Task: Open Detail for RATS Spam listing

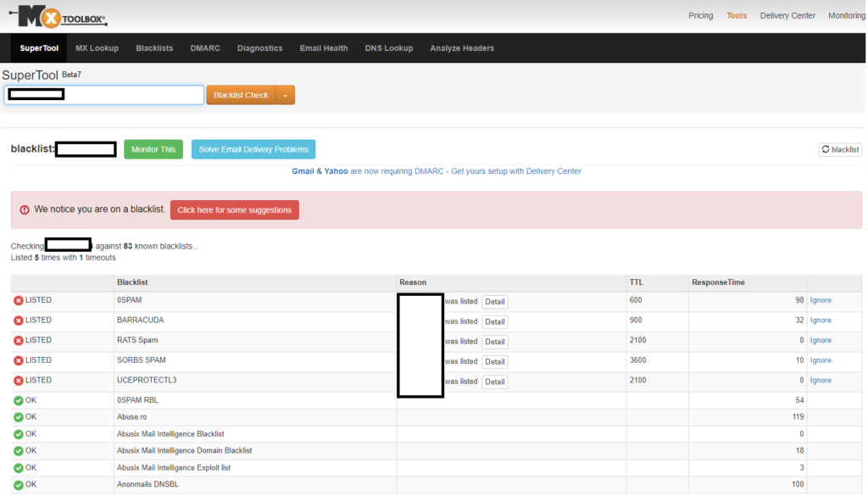Action: 495,342
